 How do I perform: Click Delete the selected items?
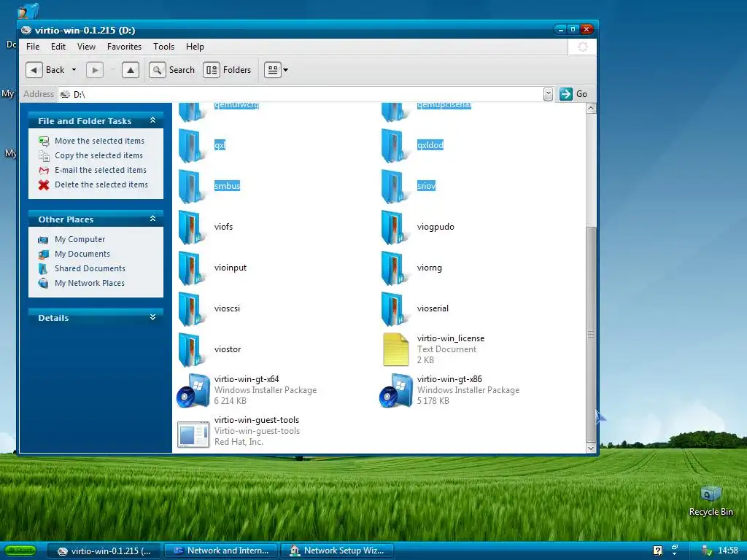pyautogui.click(x=101, y=184)
